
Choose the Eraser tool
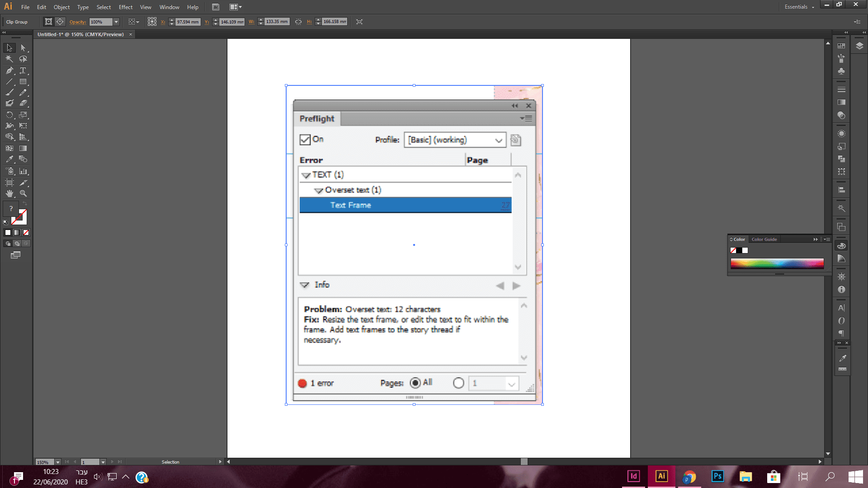tap(23, 103)
